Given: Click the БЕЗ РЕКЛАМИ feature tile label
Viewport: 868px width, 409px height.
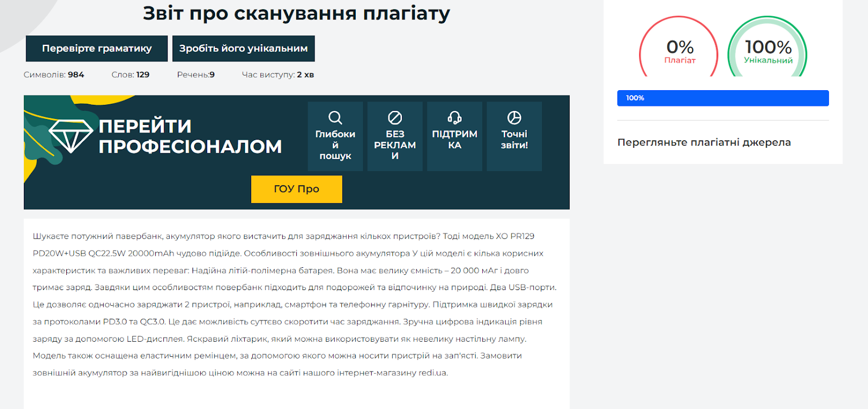Looking at the screenshot, I should pos(395,145).
